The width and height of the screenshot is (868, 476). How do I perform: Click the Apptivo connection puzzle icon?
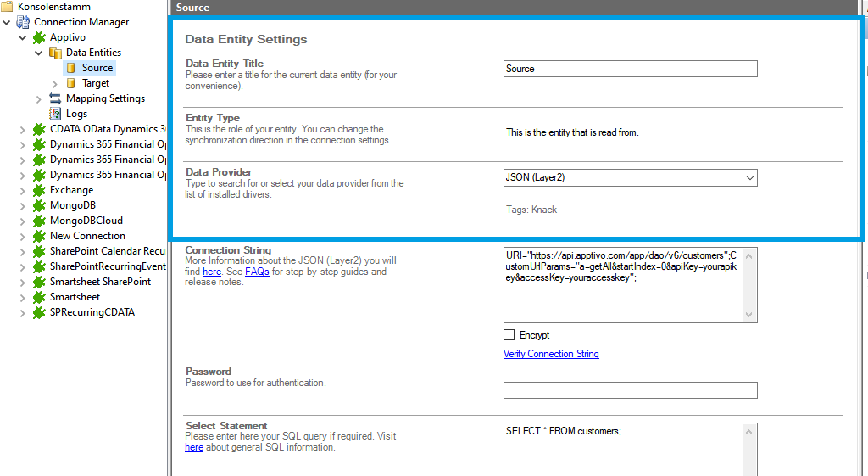tap(39, 37)
